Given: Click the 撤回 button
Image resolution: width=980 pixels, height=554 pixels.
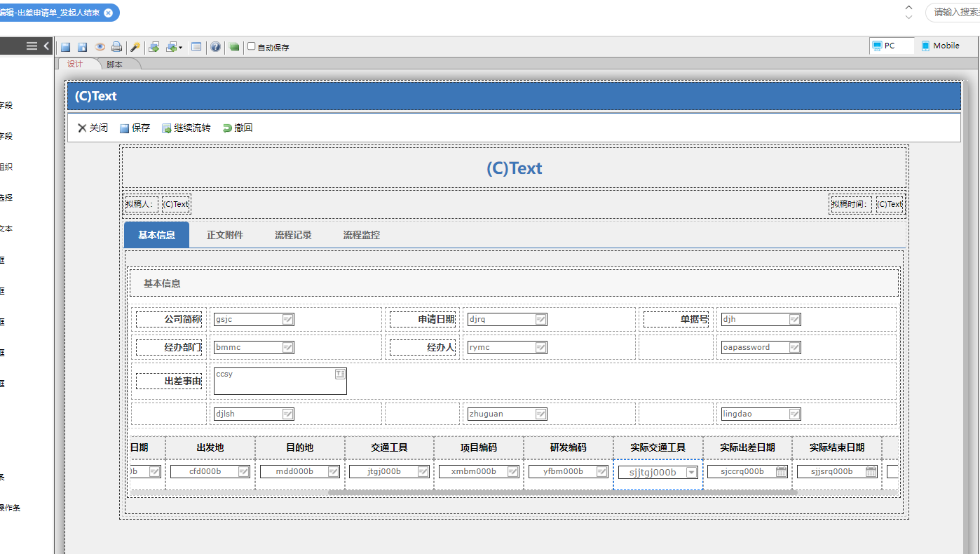Looking at the screenshot, I should coord(238,128).
